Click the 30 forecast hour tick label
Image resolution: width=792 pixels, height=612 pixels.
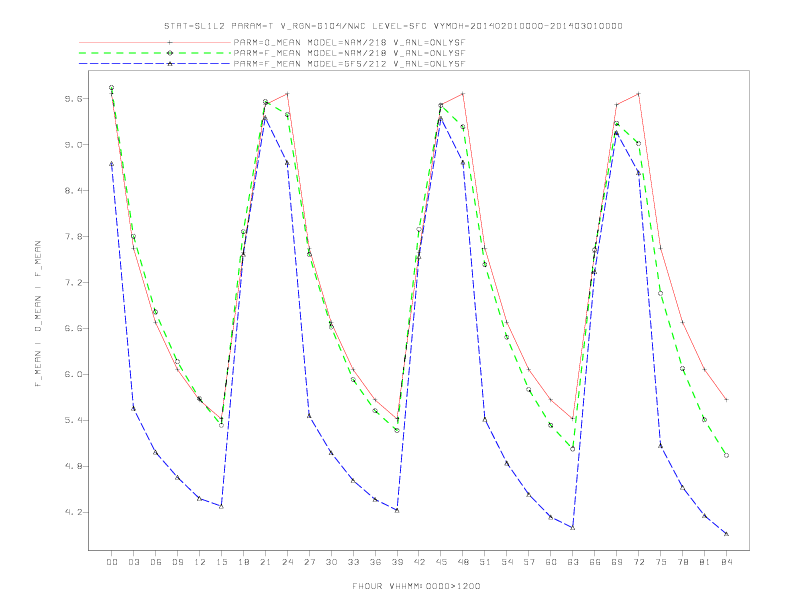pos(331,562)
